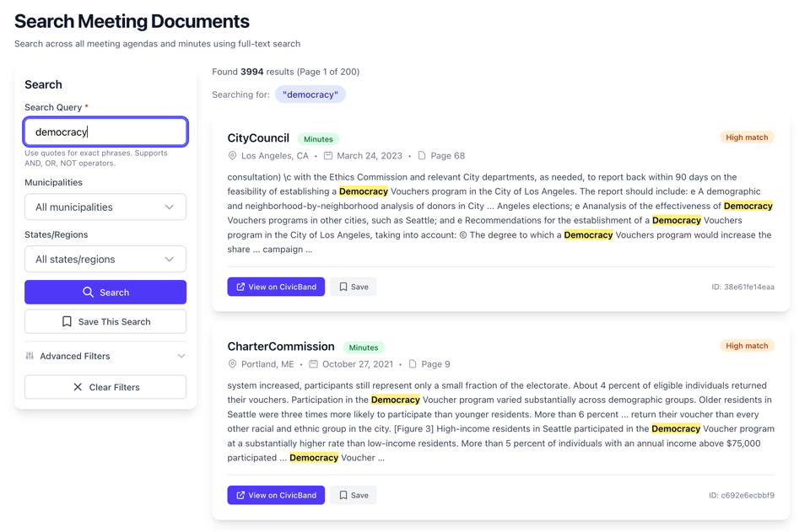
Task: Open CharterCommission record on CivicBand
Action: (x=276, y=495)
